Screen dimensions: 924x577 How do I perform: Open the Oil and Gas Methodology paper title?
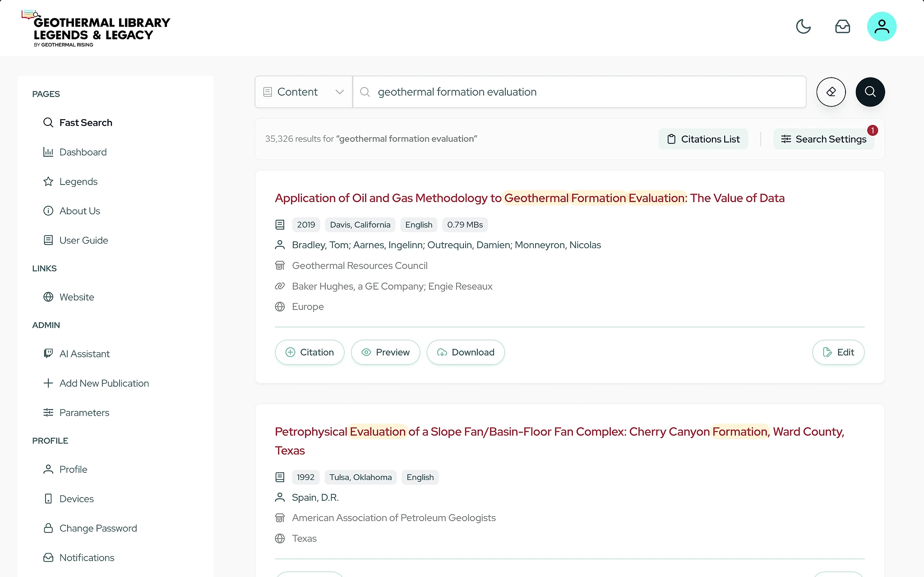pyautogui.click(x=530, y=198)
